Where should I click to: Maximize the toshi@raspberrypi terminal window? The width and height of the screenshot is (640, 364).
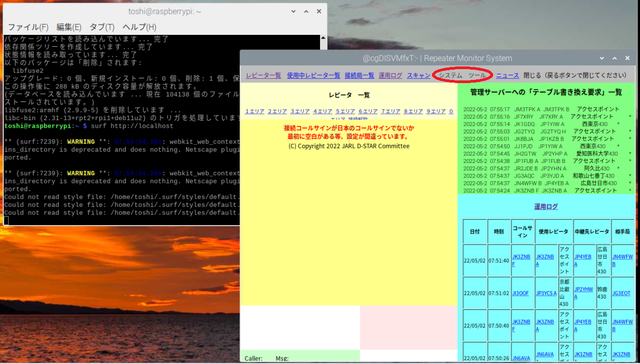[x=306, y=11]
